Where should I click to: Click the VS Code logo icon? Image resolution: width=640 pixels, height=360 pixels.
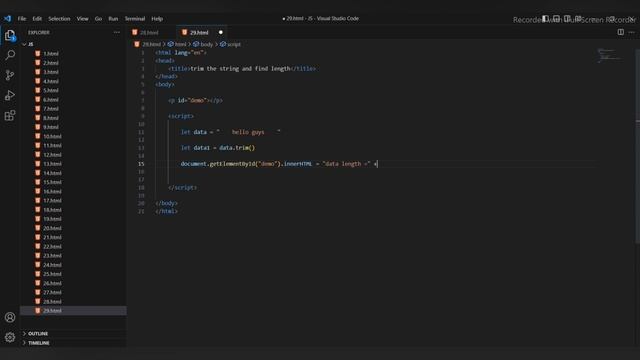point(7,18)
